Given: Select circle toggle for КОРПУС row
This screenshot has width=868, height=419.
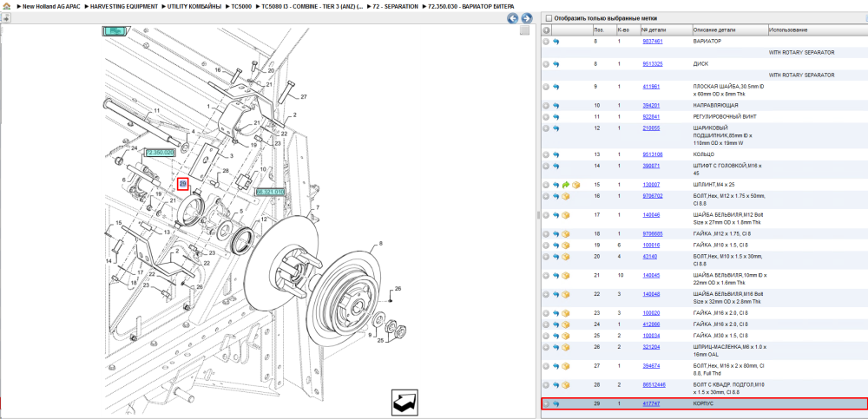Looking at the screenshot, I should coord(546,404).
